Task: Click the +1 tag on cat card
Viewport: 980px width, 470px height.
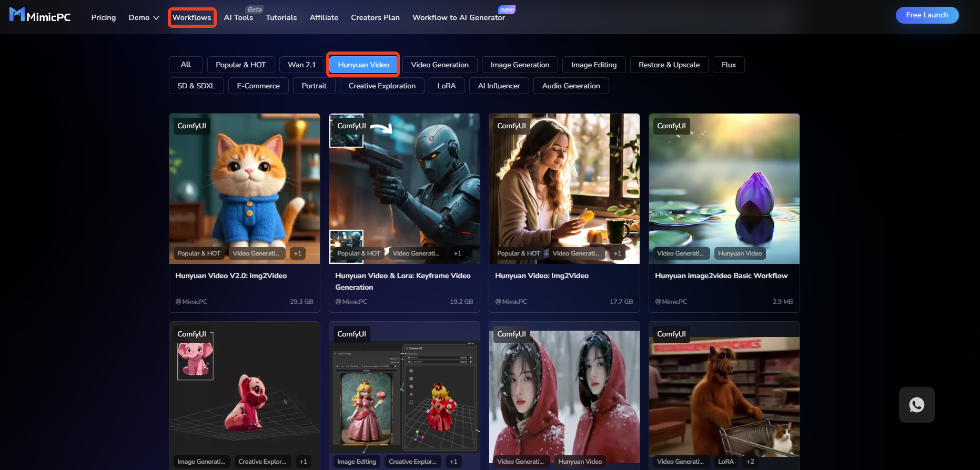Action: coord(298,253)
